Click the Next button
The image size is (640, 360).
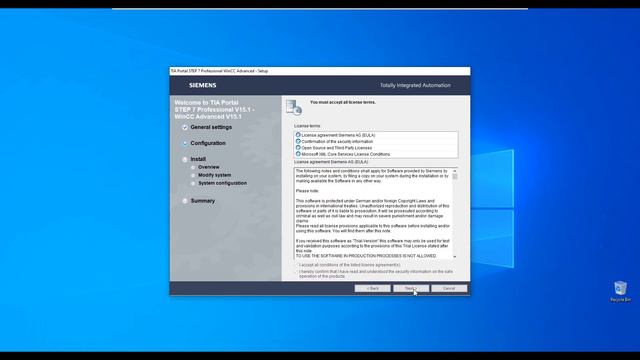pyautogui.click(x=411, y=288)
